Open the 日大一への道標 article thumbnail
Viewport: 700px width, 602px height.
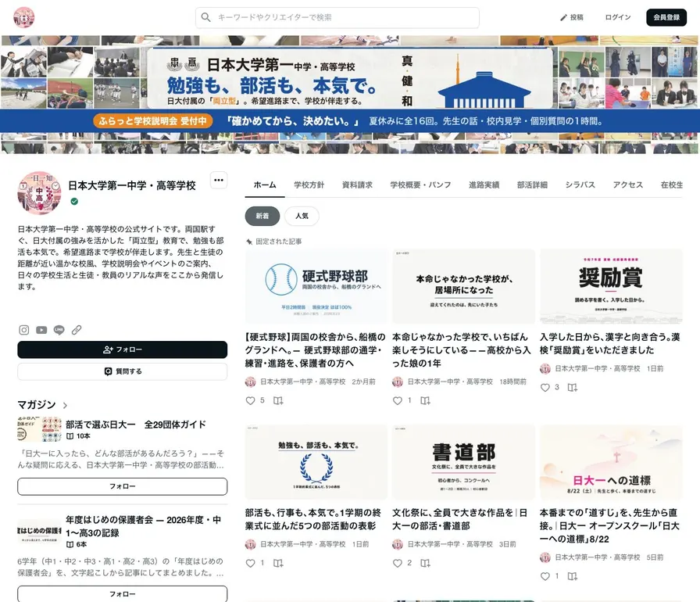pos(611,462)
